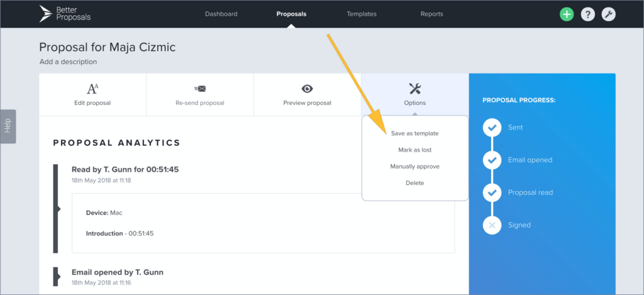Click the green plus add button
Viewport: 644px width, 295px height.
click(x=567, y=14)
